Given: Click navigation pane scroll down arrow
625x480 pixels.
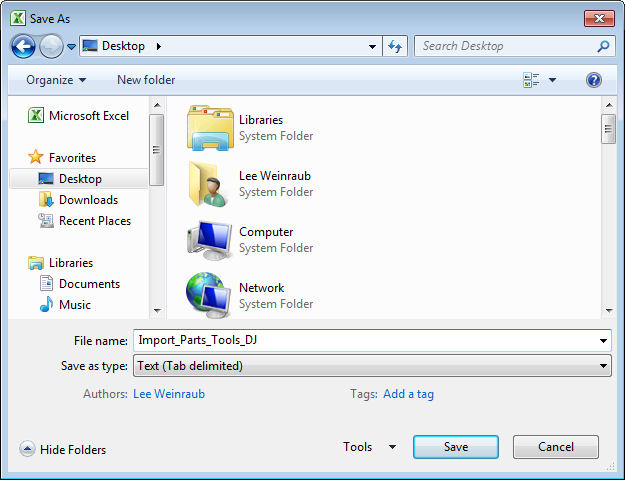Looking at the screenshot, I should click(x=157, y=310).
